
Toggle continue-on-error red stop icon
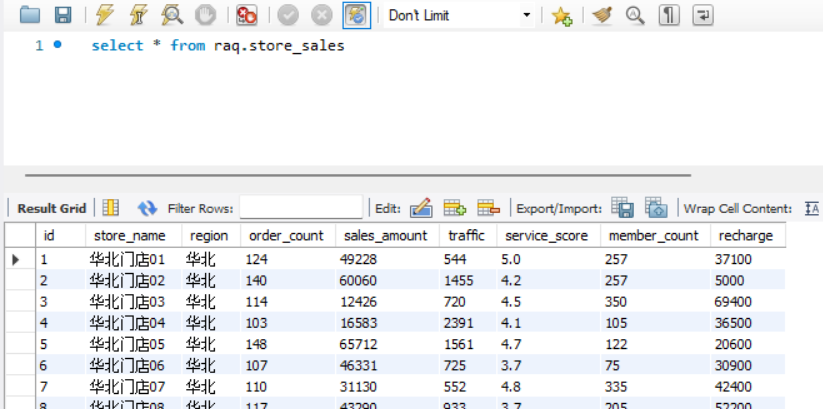point(246,15)
